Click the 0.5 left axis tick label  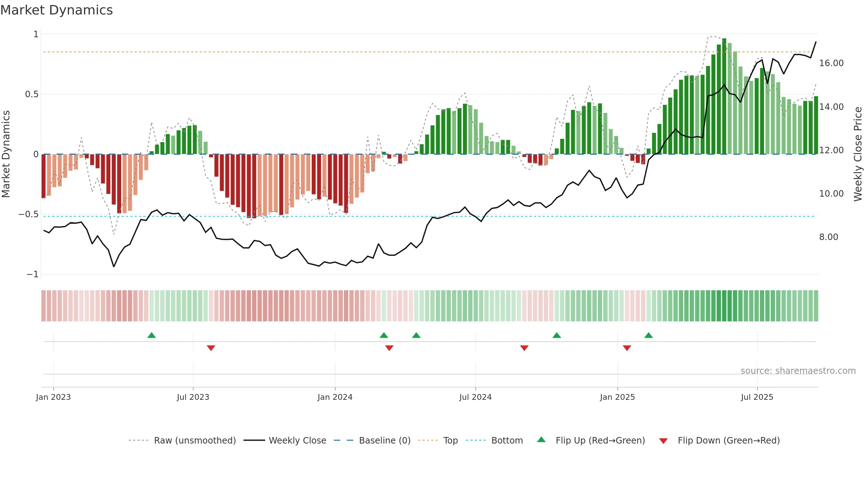[32, 94]
